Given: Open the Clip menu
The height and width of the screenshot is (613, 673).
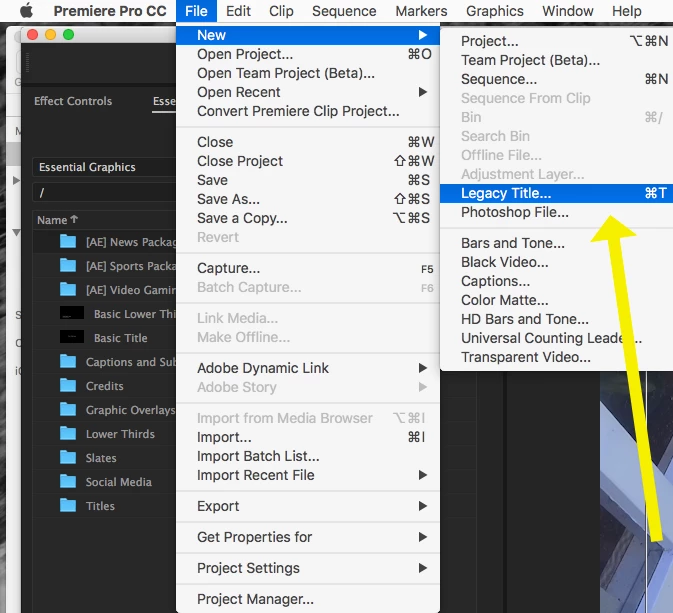Looking at the screenshot, I should pyautogui.click(x=281, y=11).
